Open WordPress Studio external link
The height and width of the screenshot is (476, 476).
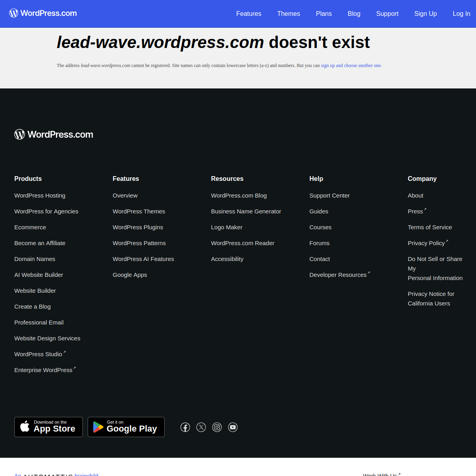pyautogui.click(x=40, y=354)
